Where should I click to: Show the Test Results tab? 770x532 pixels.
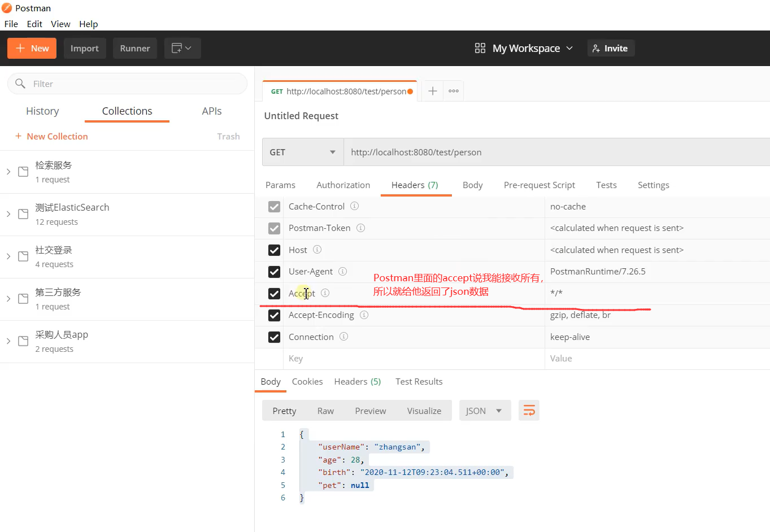tap(419, 381)
